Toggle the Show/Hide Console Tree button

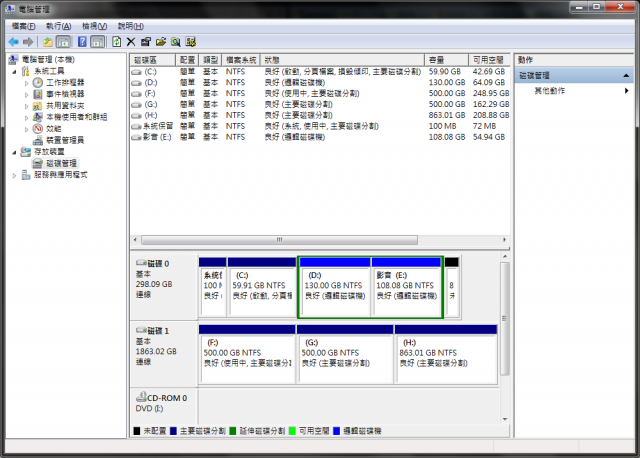click(63, 42)
